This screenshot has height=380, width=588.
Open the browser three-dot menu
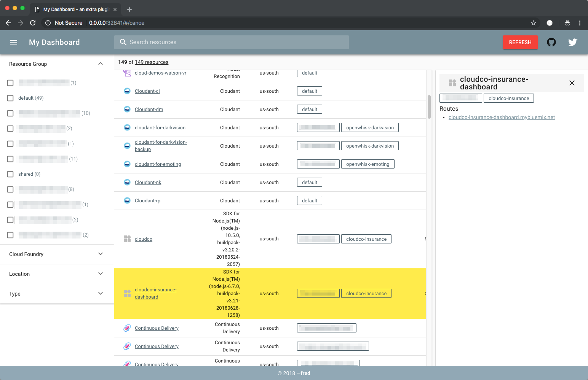pyautogui.click(x=580, y=23)
